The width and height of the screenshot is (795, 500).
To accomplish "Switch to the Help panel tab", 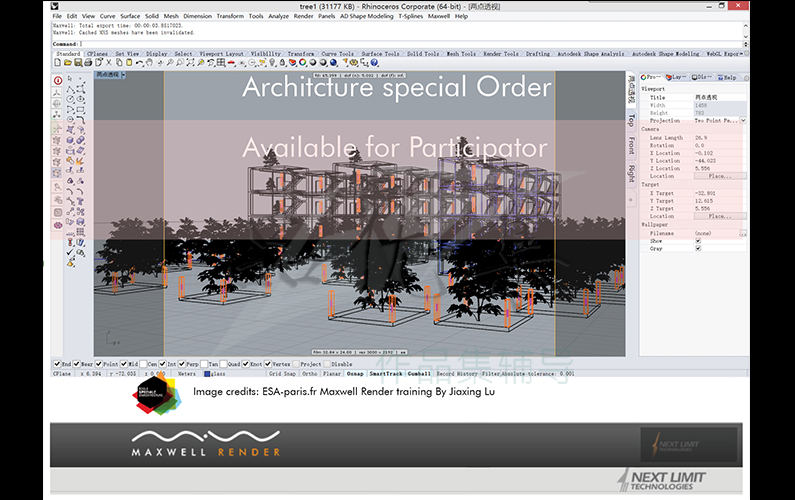I will coord(727,78).
